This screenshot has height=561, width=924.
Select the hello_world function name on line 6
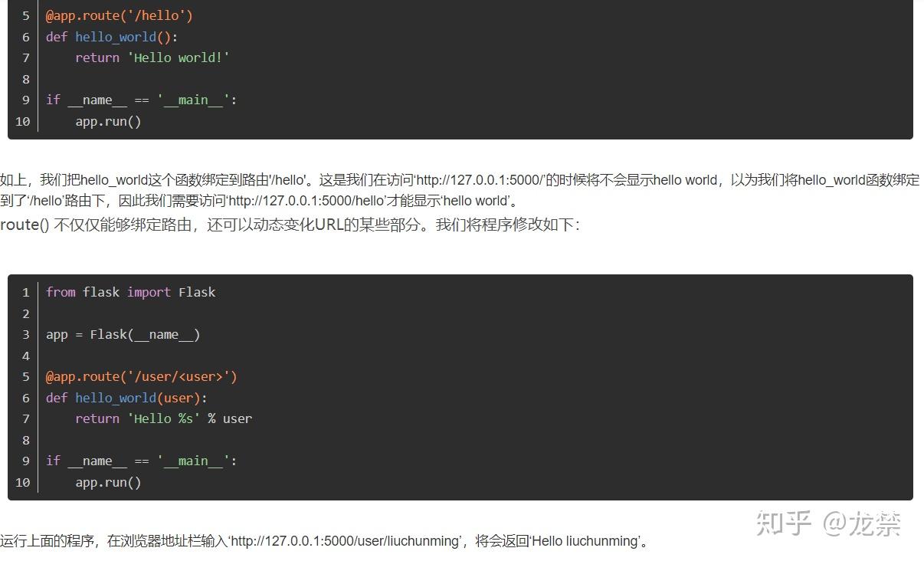115,36
